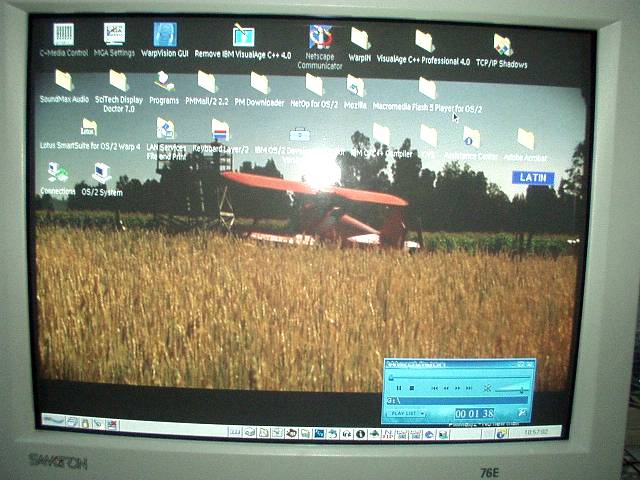Click the player volume slider handle
The height and width of the screenshot is (480, 640).
522,390
